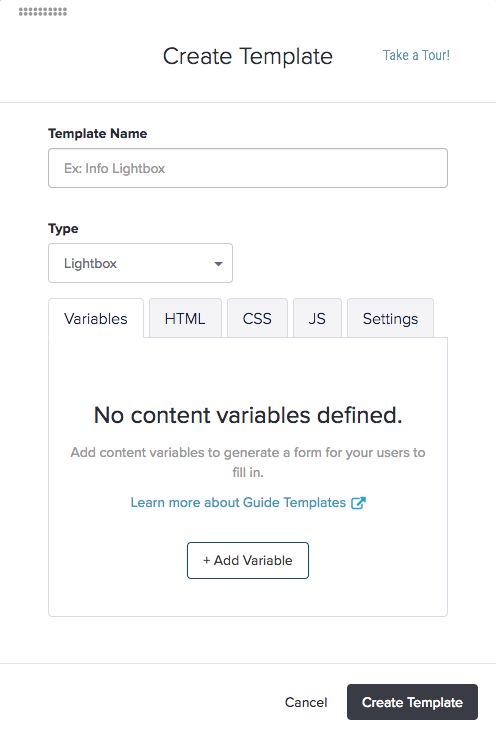The height and width of the screenshot is (737, 496).
Task: Open the CSS tab
Action: 257,319
